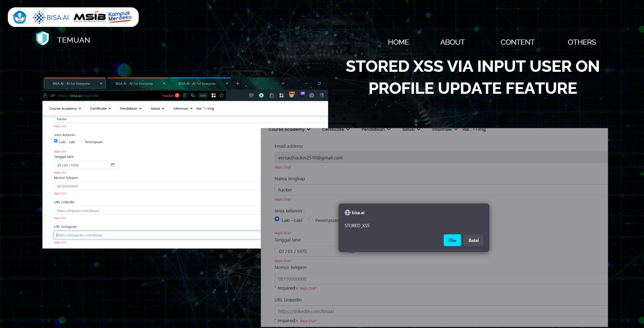
Task: Reset the 80% zoom indicator
Action: [x=203, y=95]
